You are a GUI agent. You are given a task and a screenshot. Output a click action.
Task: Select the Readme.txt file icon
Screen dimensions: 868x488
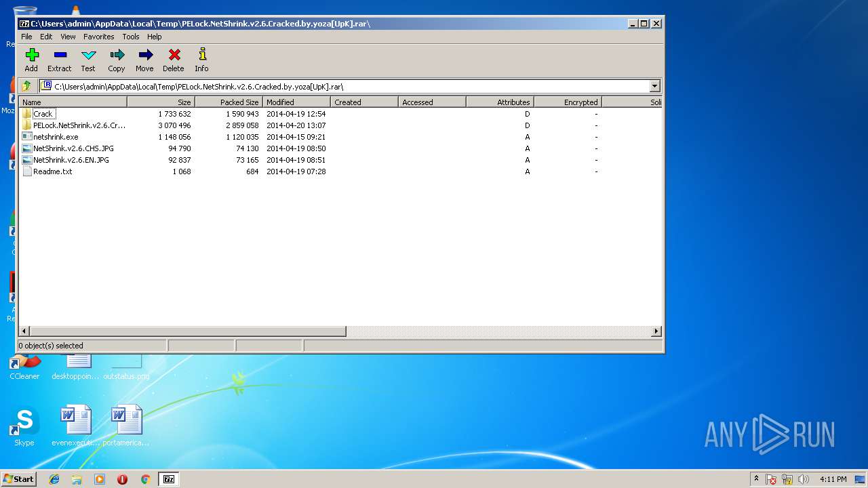tap(27, 171)
